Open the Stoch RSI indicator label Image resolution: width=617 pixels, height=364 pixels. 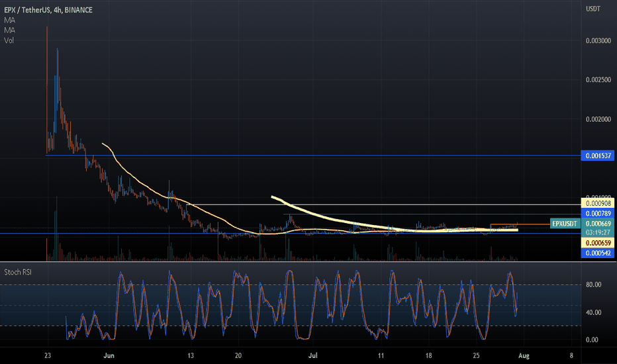click(18, 272)
